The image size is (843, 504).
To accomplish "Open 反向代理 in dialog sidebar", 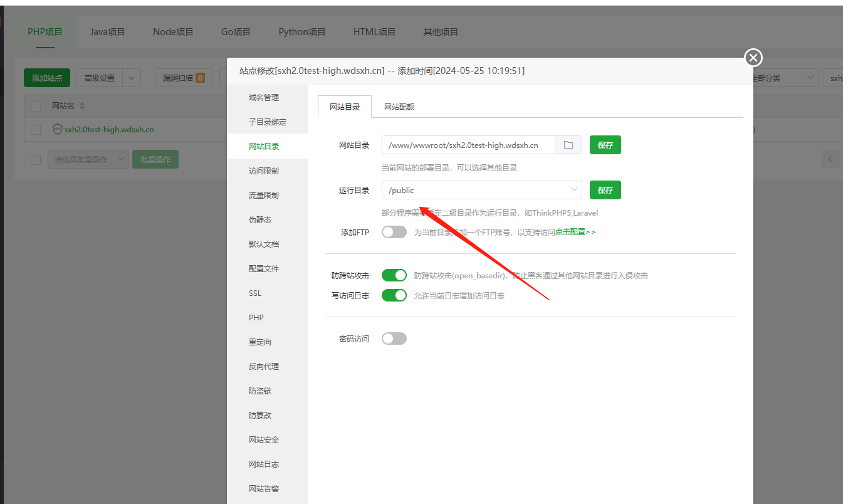I will (x=268, y=366).
